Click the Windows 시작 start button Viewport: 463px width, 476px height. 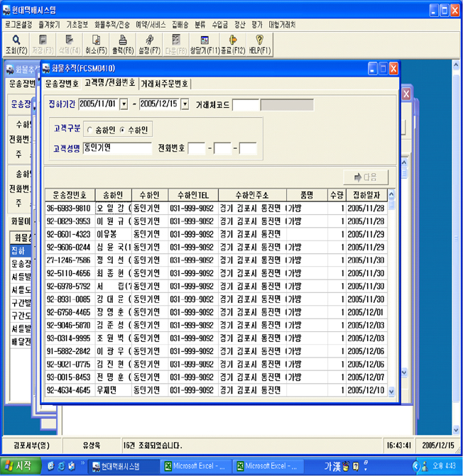coord(19,466)
